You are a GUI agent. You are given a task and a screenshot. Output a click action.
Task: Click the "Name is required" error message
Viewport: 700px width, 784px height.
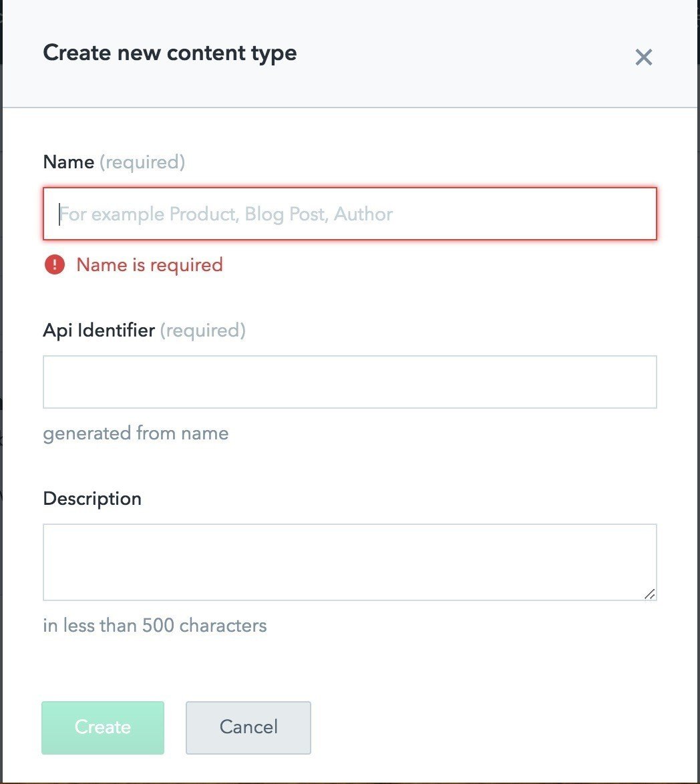coord(150,265)
